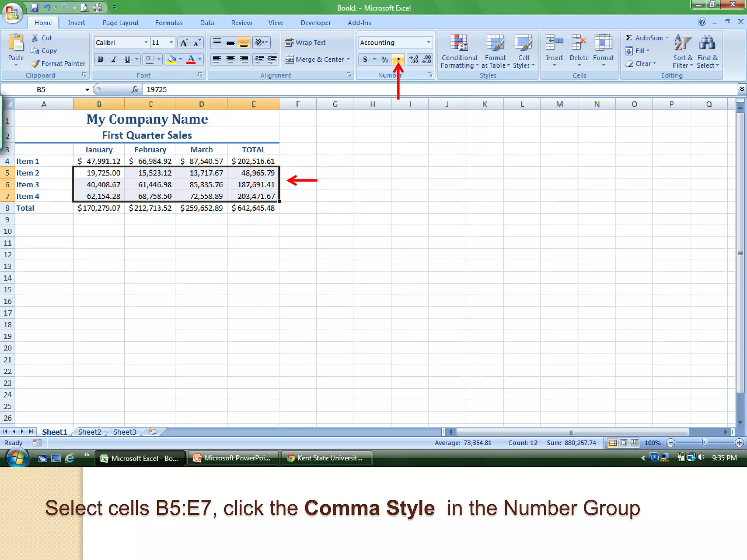Expand the Merge & Center options arrow

[348, 59]
